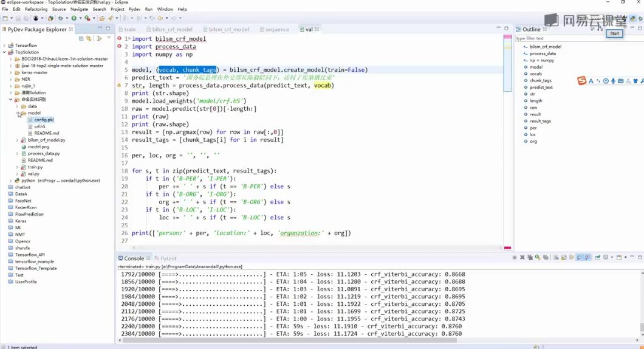The width and height of the screenshot is (644, 349).
Task: Select config.pkl file in explorer
Action: 44,120
